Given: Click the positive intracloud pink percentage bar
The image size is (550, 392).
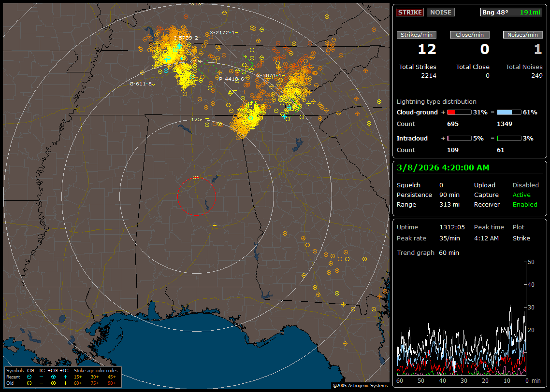Looking at the screenshot, I should pos(459,138).
